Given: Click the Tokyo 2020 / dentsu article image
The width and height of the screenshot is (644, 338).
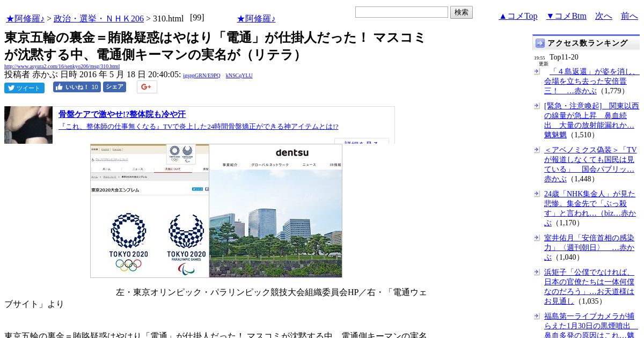Looking at the screenshot, I should coord(216,211).
